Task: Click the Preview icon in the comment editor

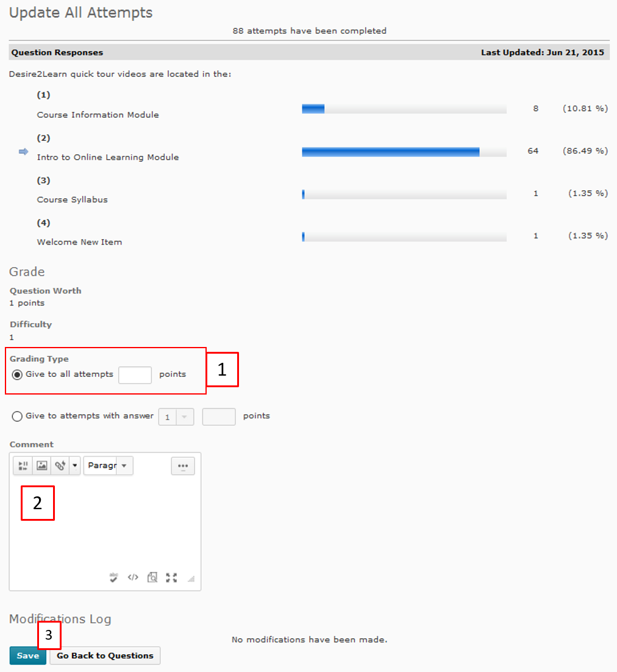Action: click(x=152, y=577)
